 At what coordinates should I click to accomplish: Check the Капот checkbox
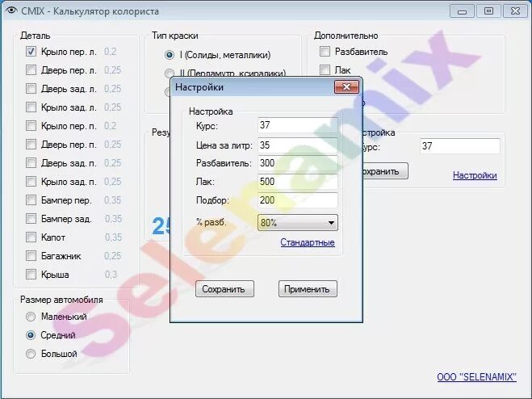pos(31,237)
